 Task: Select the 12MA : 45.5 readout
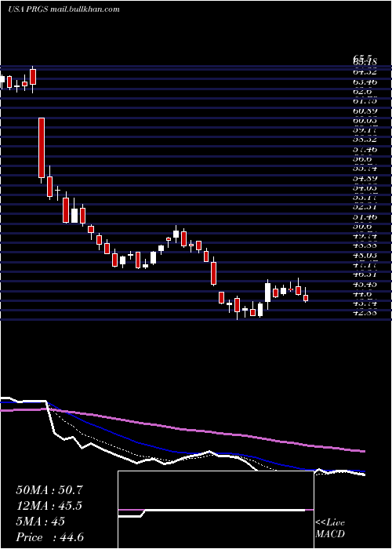click(x=49, y=506)
